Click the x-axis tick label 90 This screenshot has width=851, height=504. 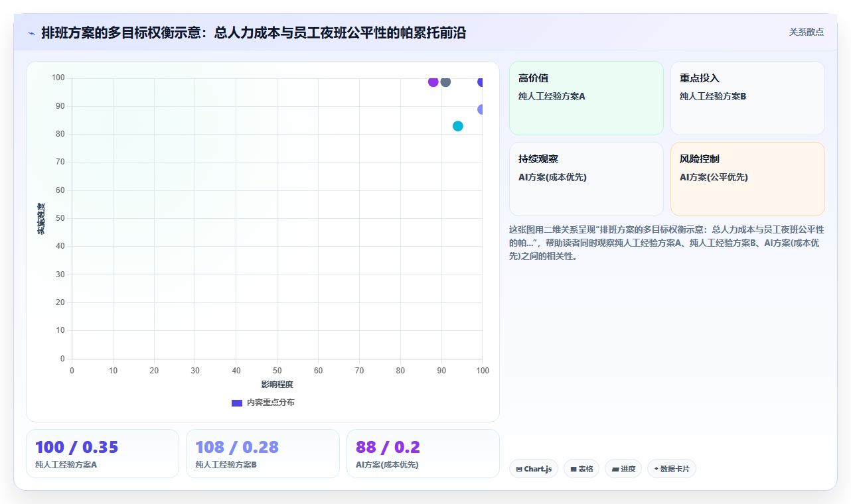(x=441, y=371)
